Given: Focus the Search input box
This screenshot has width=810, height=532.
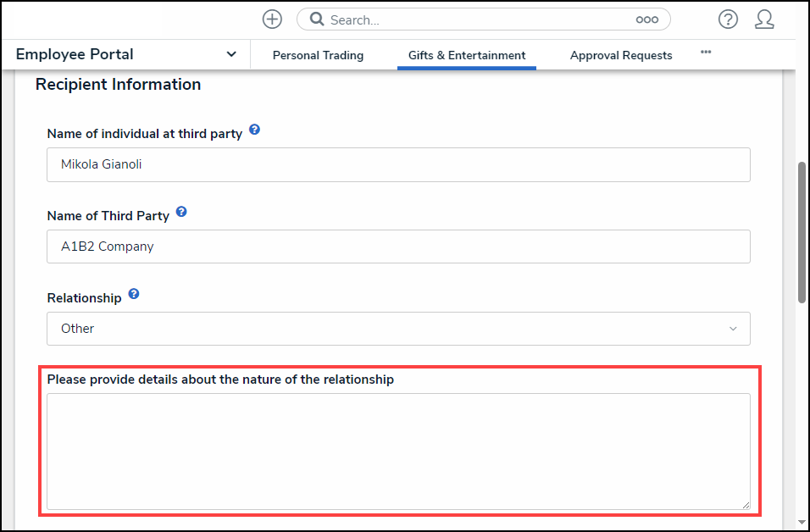Looking at the screenshot, I should [474, 19].
